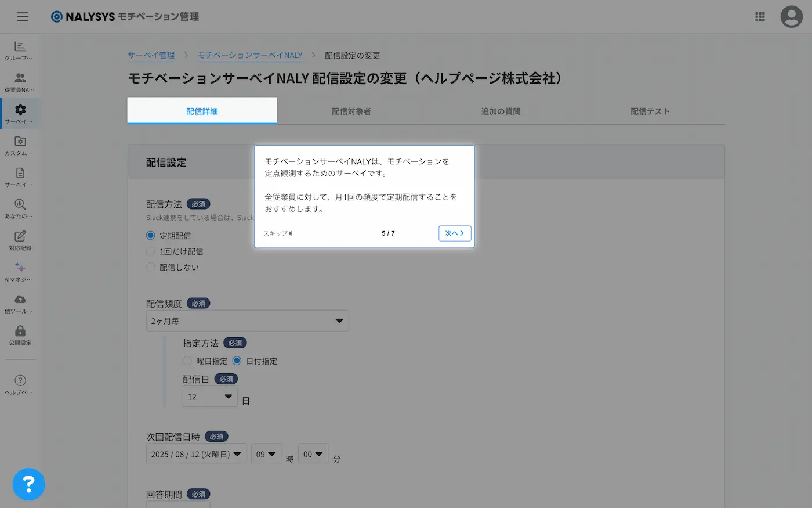Click the blue help bubble button

(28, 484)
